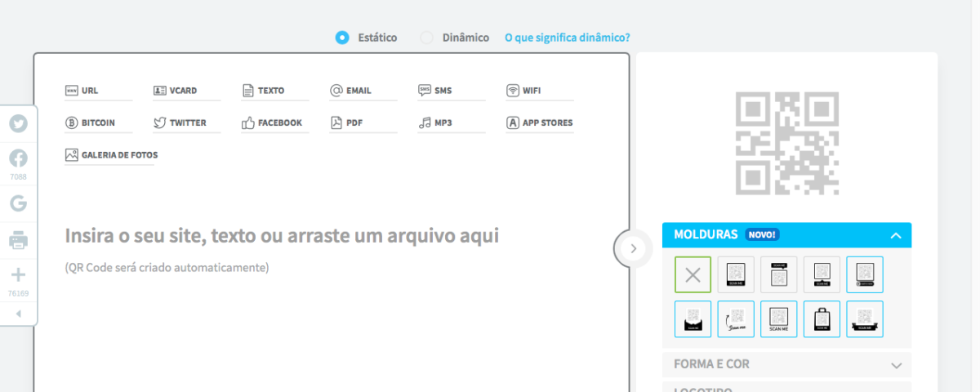Click the round arrow button beside the QR panel

point(634,247)
